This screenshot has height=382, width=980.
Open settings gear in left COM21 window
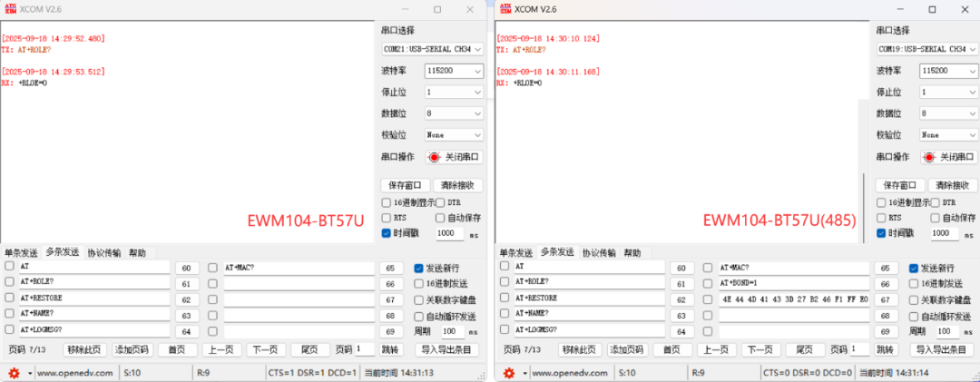click(x=15, y=373)
